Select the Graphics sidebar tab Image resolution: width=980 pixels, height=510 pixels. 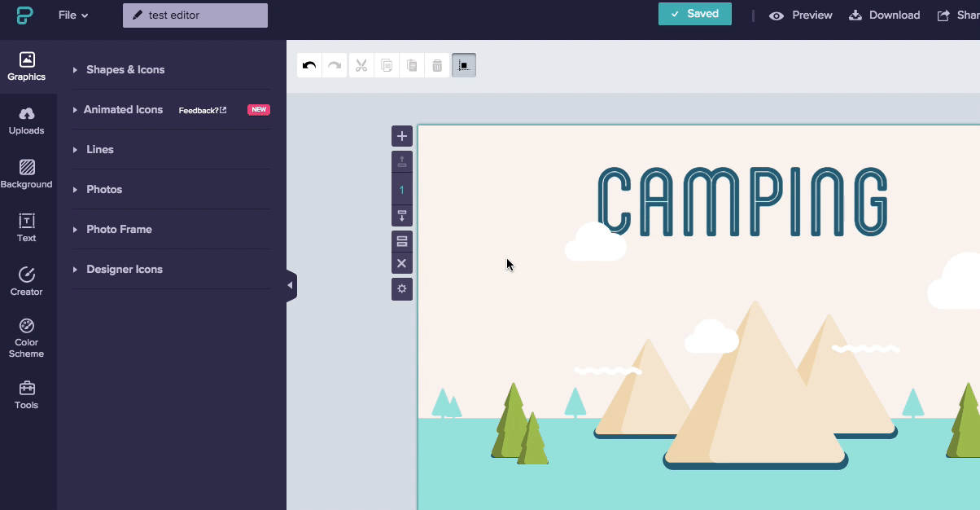point(27,67)
